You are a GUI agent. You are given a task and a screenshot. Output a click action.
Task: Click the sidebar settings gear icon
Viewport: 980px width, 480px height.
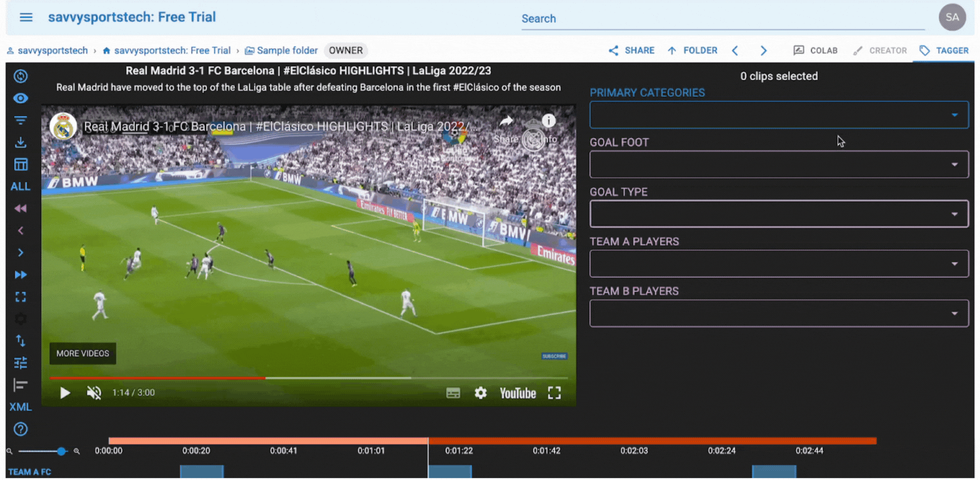click(20, 319)
